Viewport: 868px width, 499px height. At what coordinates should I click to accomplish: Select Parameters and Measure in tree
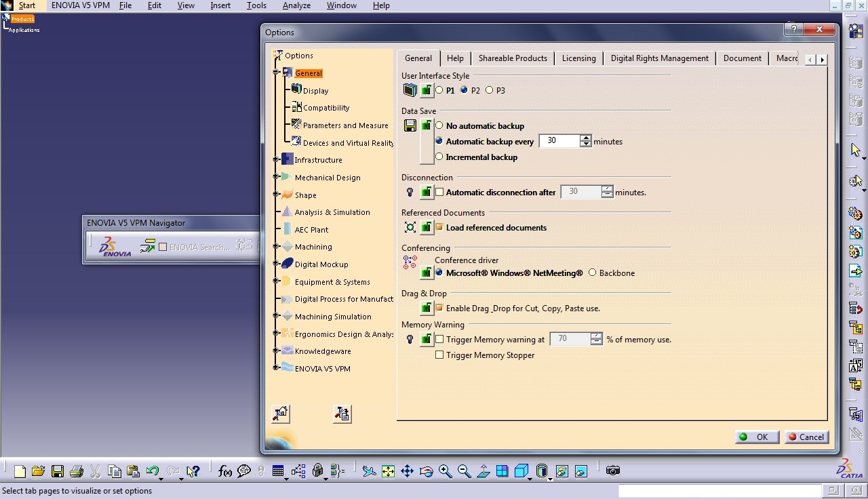coord(345,125)
